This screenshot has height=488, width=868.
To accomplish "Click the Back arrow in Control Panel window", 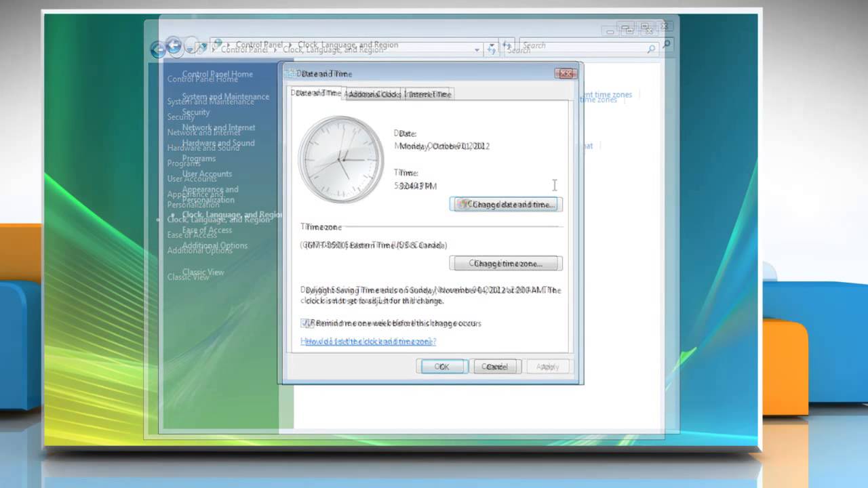I will coord(174,46).
